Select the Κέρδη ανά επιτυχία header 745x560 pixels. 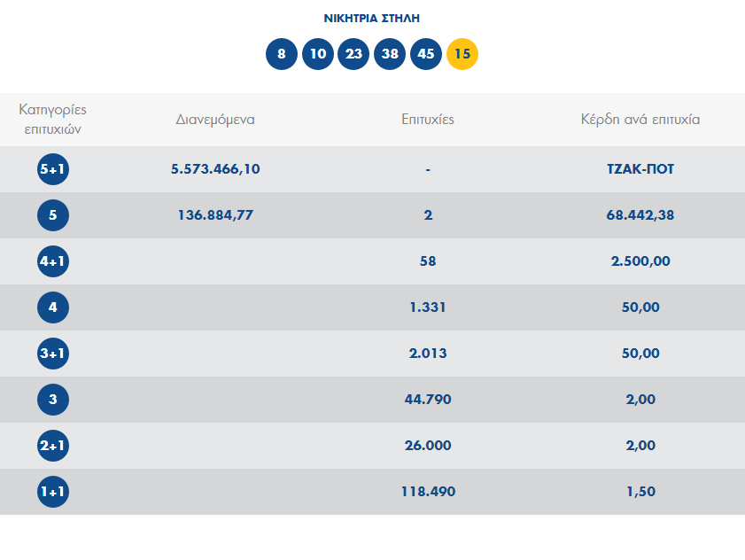[640, 120]
